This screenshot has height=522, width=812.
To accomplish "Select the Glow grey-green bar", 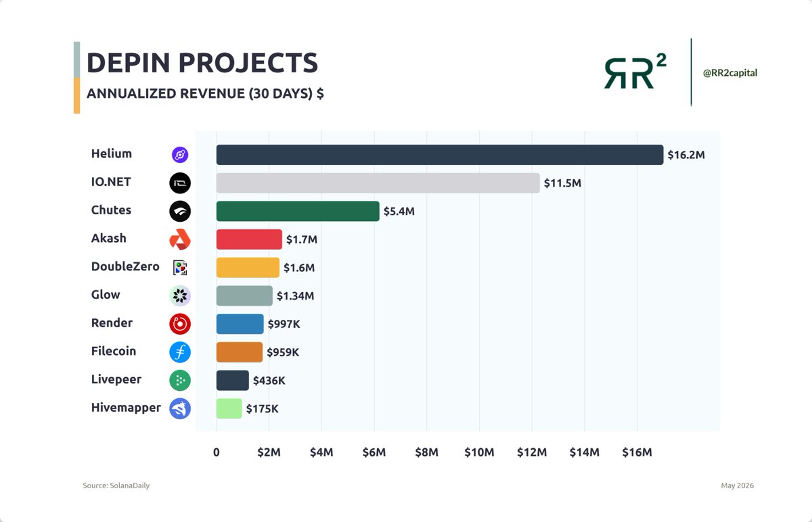I will 244,295.
